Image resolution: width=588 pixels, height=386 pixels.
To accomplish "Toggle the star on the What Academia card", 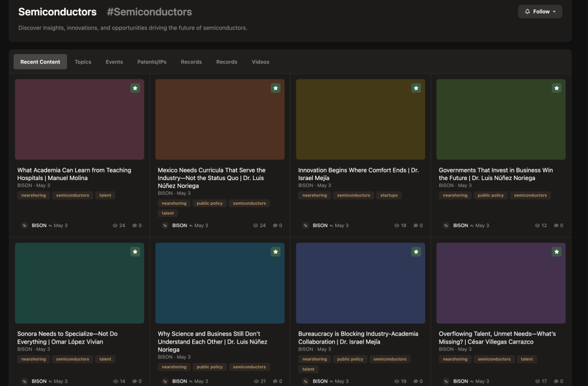I will (x=135, y=87).
